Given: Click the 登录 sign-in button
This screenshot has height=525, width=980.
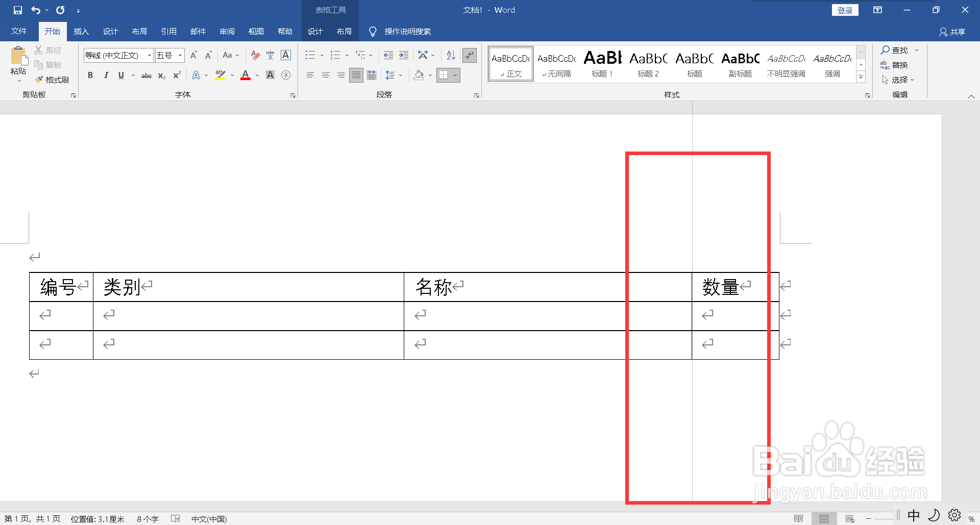Looking at the screenshot, I should pyautogui.click(x=845, y=10).
